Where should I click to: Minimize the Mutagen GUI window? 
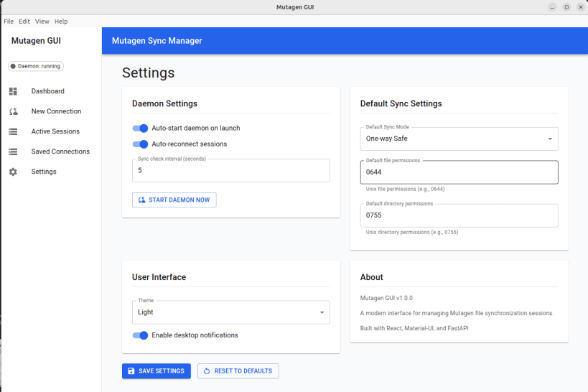point(552,7)
